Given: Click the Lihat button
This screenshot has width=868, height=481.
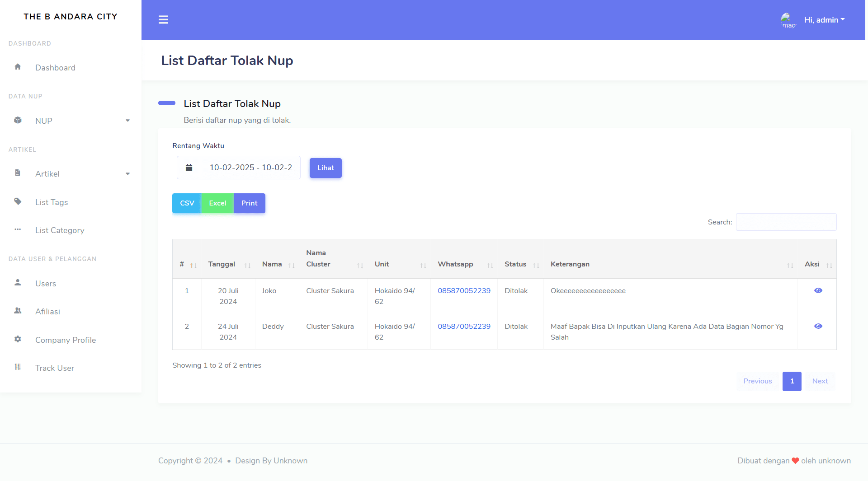Looking at the screenshot, I should 325,168.
